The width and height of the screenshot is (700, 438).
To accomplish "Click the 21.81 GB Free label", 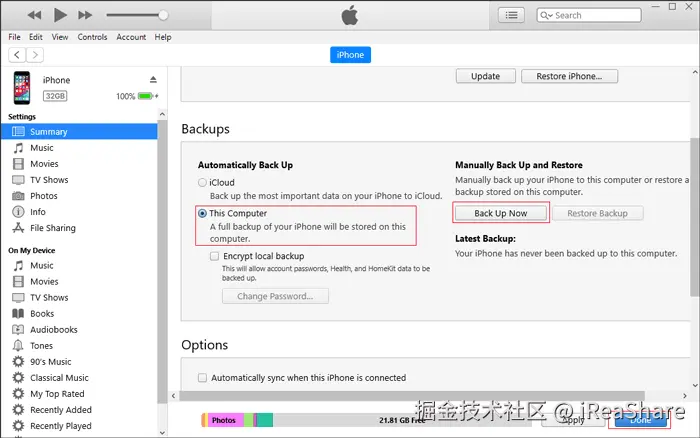I will (402, 420).
